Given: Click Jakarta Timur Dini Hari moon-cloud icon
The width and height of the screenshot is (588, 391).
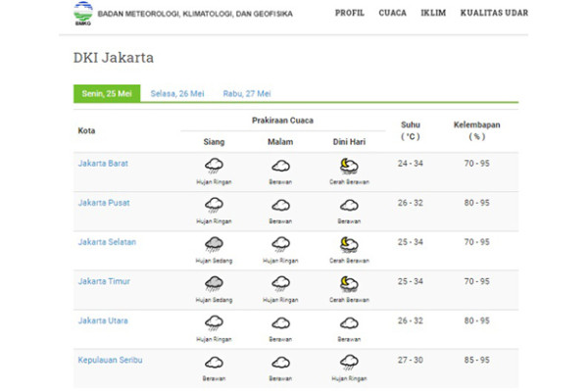Looking at the screenshot, I should point(349,284).
